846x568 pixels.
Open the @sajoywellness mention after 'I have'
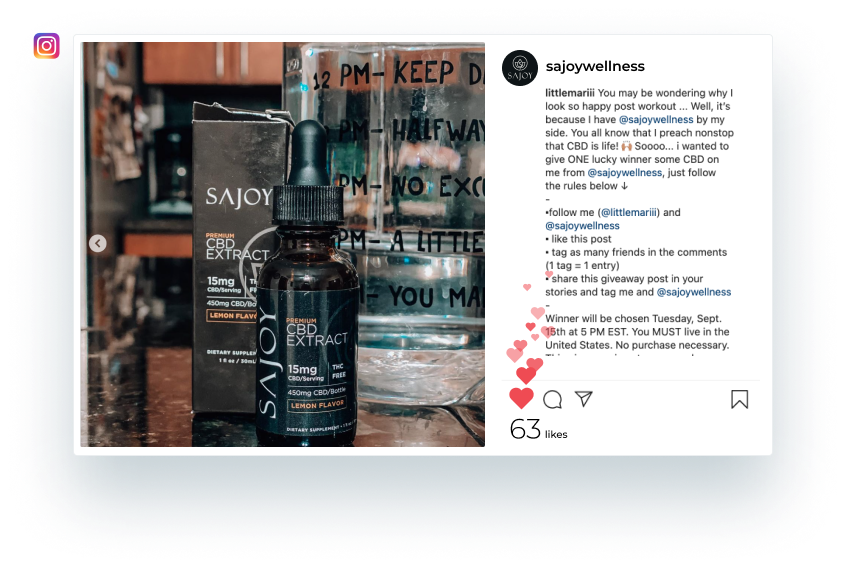[656, 119]
